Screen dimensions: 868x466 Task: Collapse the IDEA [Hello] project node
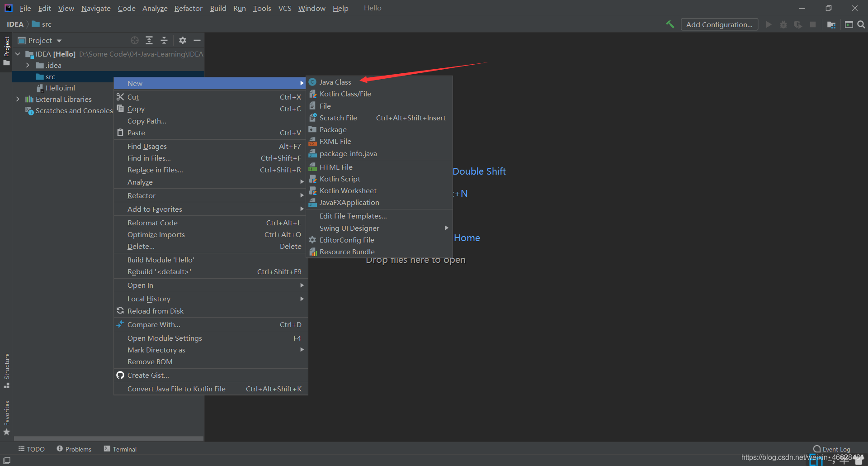(18, 53)
